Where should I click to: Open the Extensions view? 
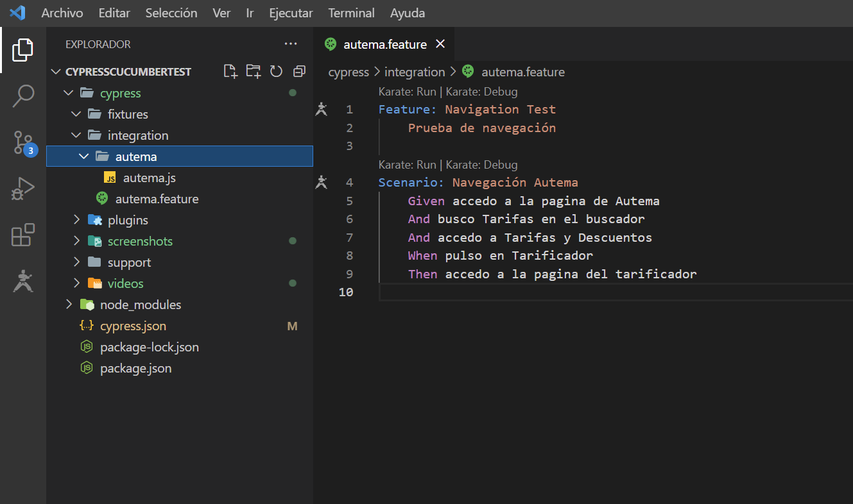(x=23, y=235)
